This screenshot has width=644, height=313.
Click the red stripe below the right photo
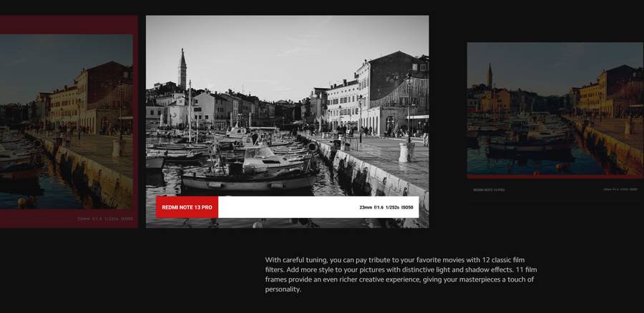tap(555, 176)
